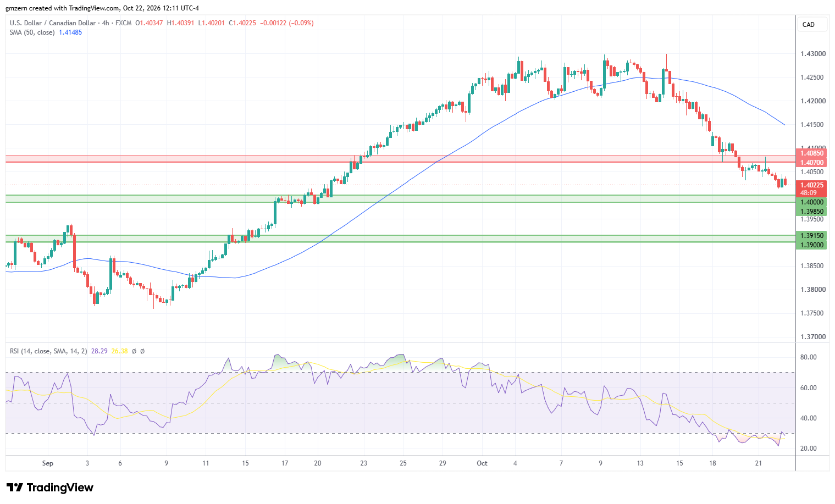Click date 23 on the time axis
Viewport: 835px width, 504px height.
[364, 463]
